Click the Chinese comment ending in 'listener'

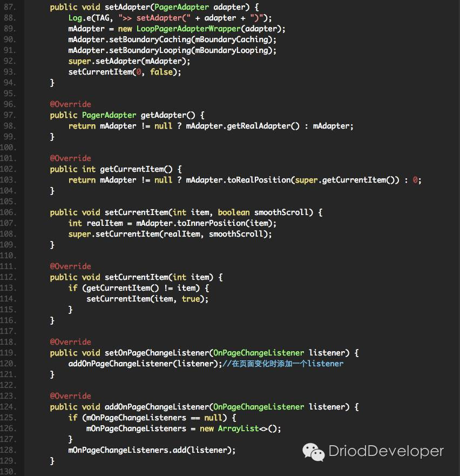click(x=283, y=364)
